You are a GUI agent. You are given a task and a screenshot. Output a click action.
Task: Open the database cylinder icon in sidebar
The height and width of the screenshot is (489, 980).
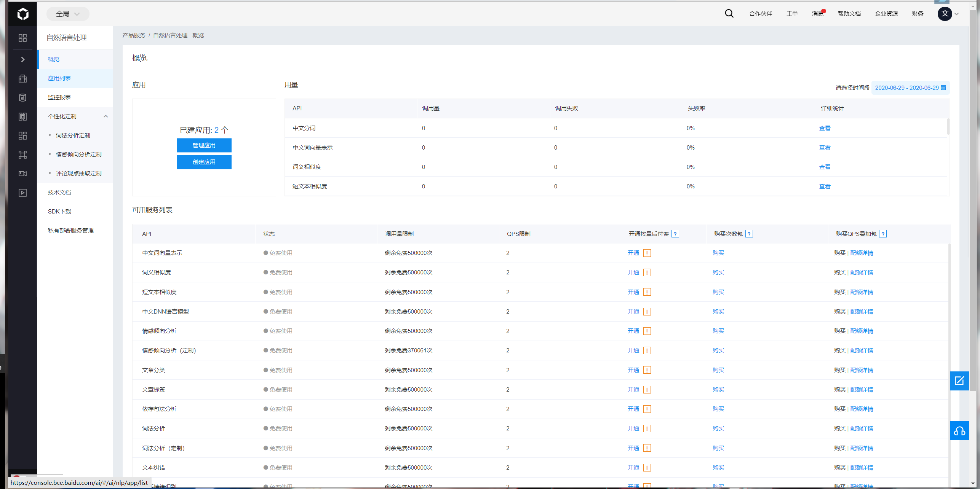click(23, 97)
